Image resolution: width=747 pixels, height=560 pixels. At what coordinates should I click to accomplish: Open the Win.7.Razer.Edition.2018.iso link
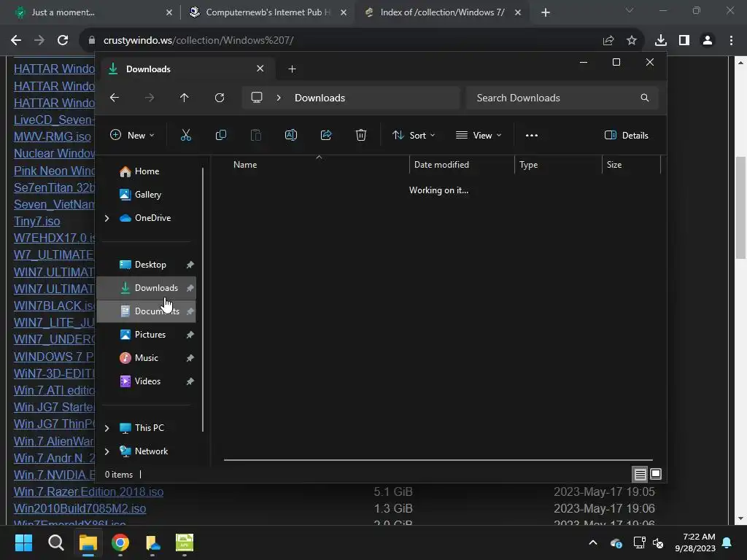tap(88, 492)
